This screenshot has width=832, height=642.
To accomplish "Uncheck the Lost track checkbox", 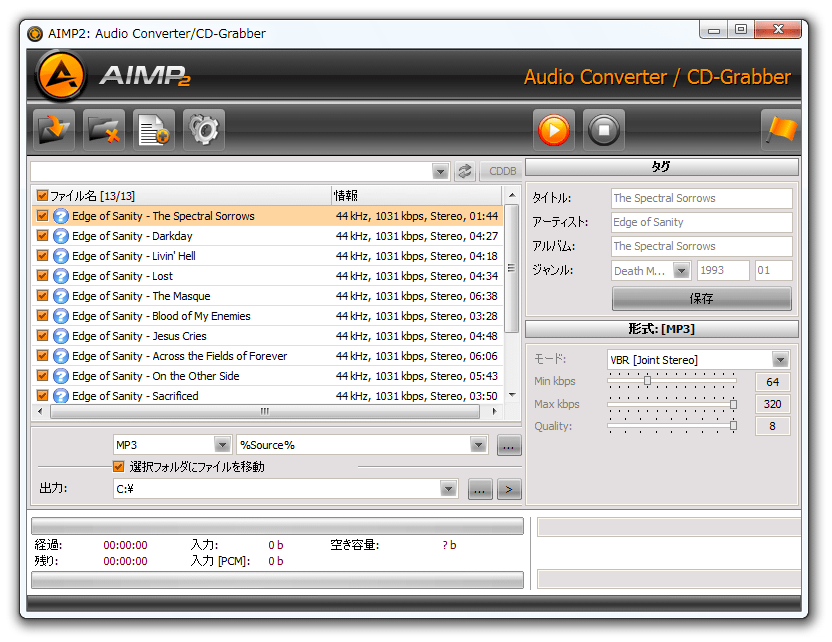I will pyautogui.click(x=42, y=276).
